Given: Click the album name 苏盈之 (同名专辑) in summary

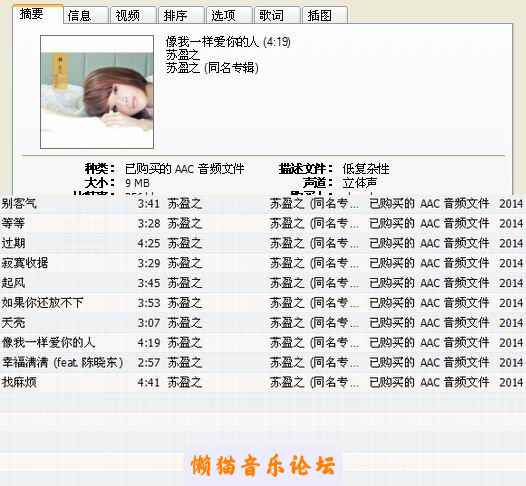Looking at the screenshot, I should point(212,68).
